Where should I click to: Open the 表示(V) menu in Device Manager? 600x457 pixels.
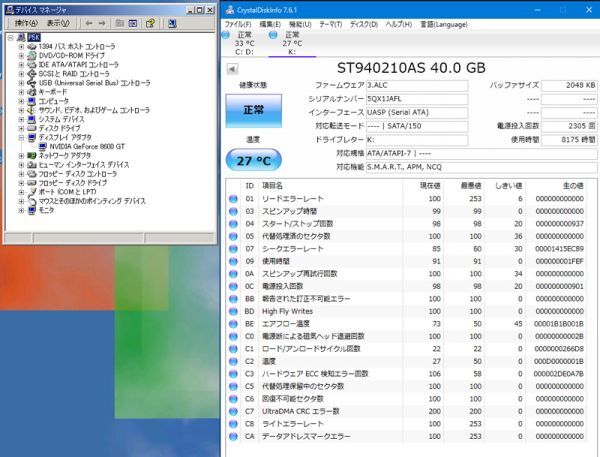(x=58, y=23)
